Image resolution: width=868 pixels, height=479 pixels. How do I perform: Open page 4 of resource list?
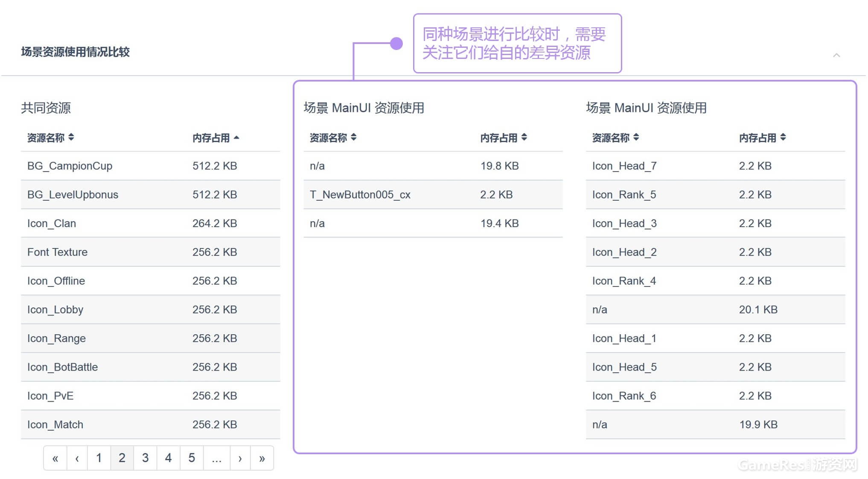(168, 458)
